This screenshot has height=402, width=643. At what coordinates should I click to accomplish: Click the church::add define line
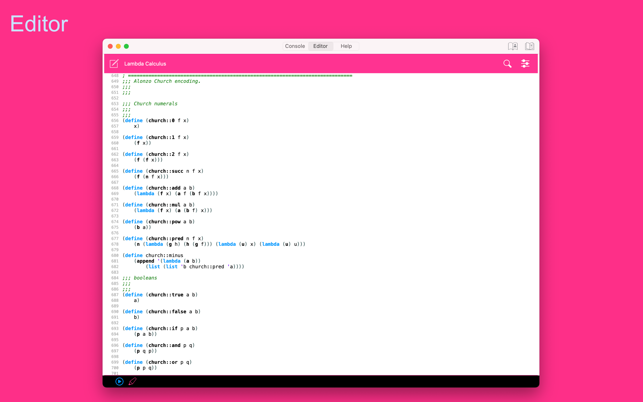[158, 188]
